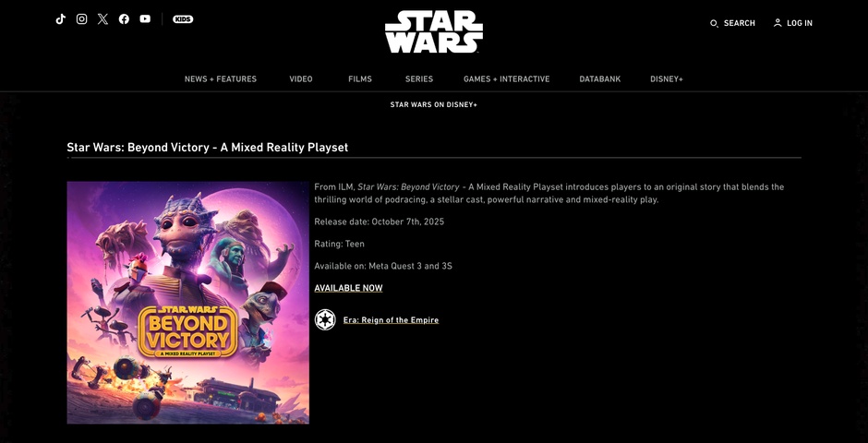Click the search magnifier icon
Viewport: 868px width, 443px height.
714,23
